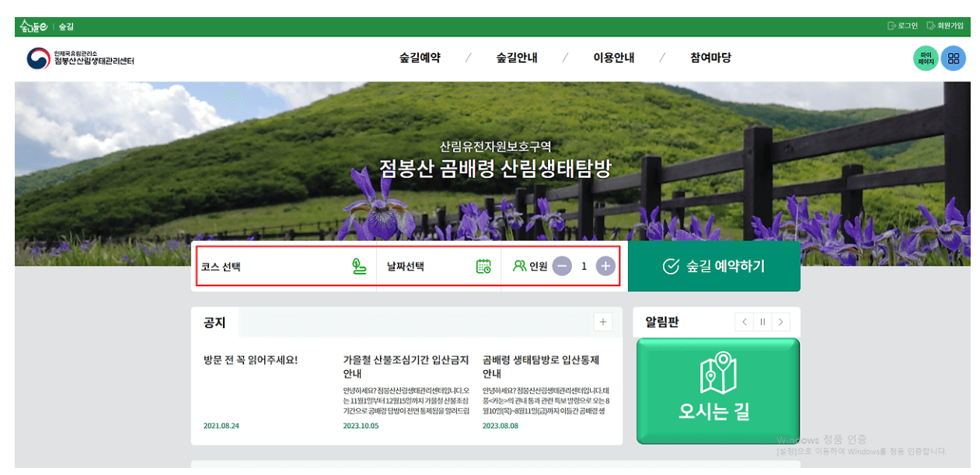Go to previous 알림판 slide

[744, 321]
